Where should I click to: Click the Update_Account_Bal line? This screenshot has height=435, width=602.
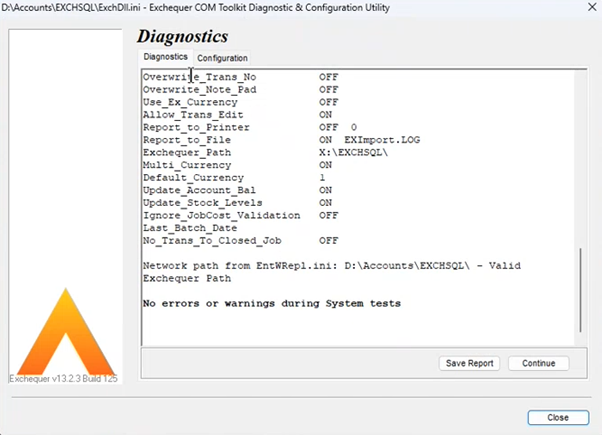point(237,190)
